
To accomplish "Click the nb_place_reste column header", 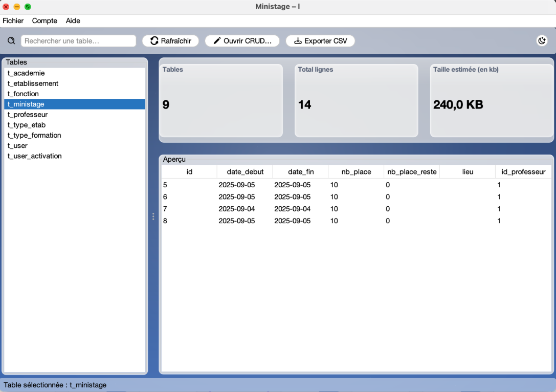I will click(x=412, y=172).
